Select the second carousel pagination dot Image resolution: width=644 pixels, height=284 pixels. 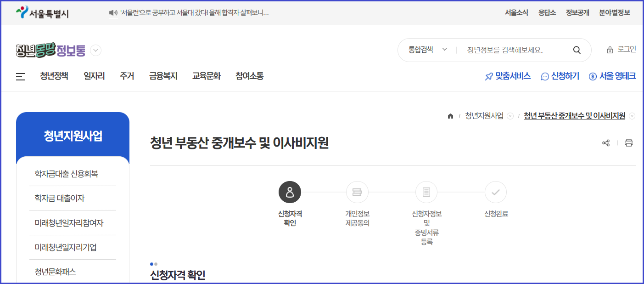[x=156, y=264]
